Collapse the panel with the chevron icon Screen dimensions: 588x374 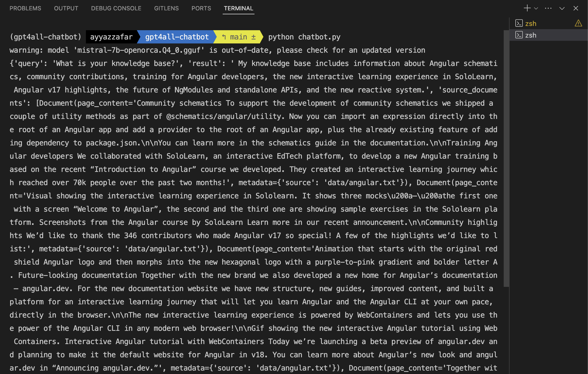(562, 8)
